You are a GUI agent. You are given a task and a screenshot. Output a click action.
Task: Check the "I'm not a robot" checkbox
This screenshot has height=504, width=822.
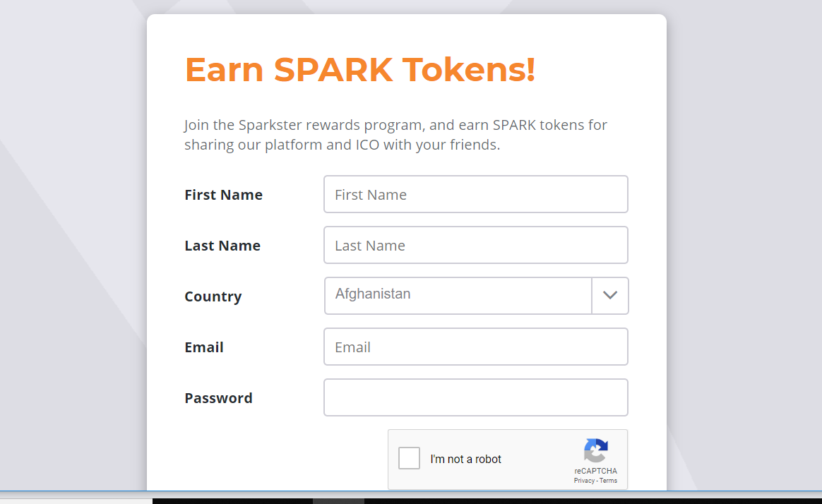coord(410,459)
